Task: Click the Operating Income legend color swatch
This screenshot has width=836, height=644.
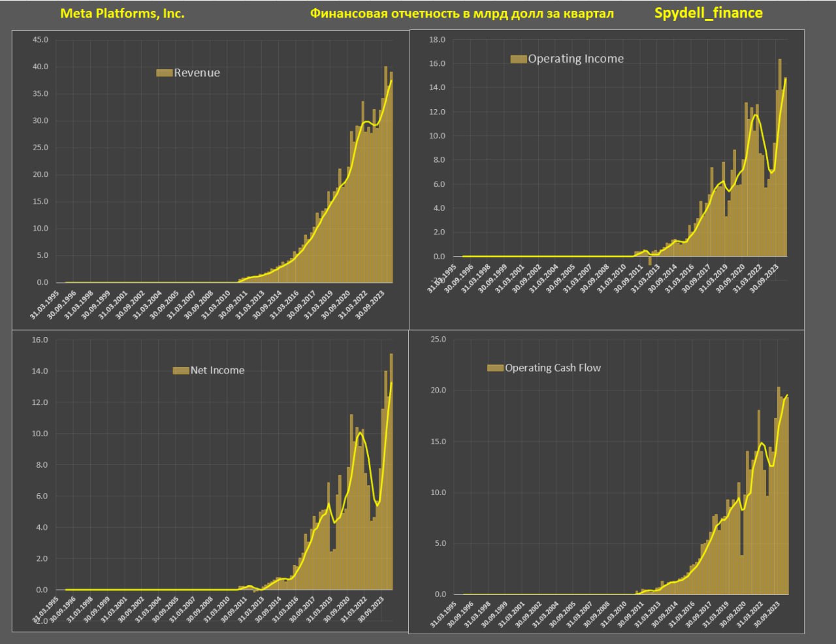Action: point(518,59)
